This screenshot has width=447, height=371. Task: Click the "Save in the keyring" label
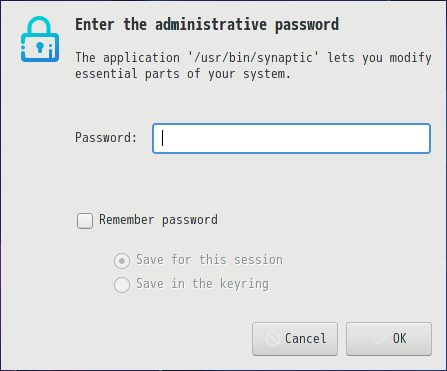(202, 284)
